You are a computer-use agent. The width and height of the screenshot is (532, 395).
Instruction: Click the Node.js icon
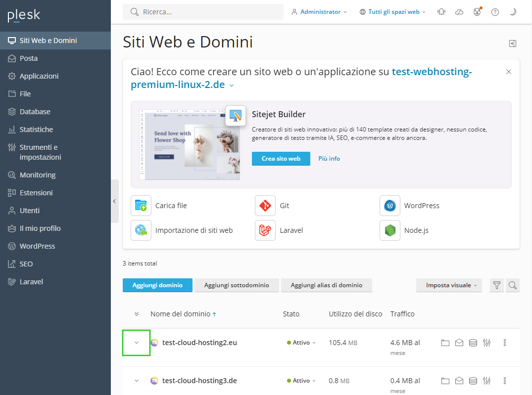coord(390,230)
